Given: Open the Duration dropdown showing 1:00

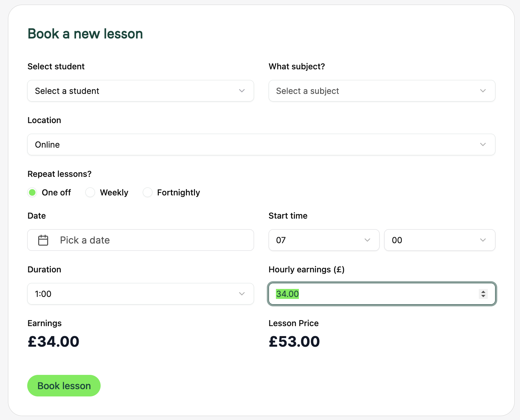Looking at the screenshot, I should [x=140, y=294].
